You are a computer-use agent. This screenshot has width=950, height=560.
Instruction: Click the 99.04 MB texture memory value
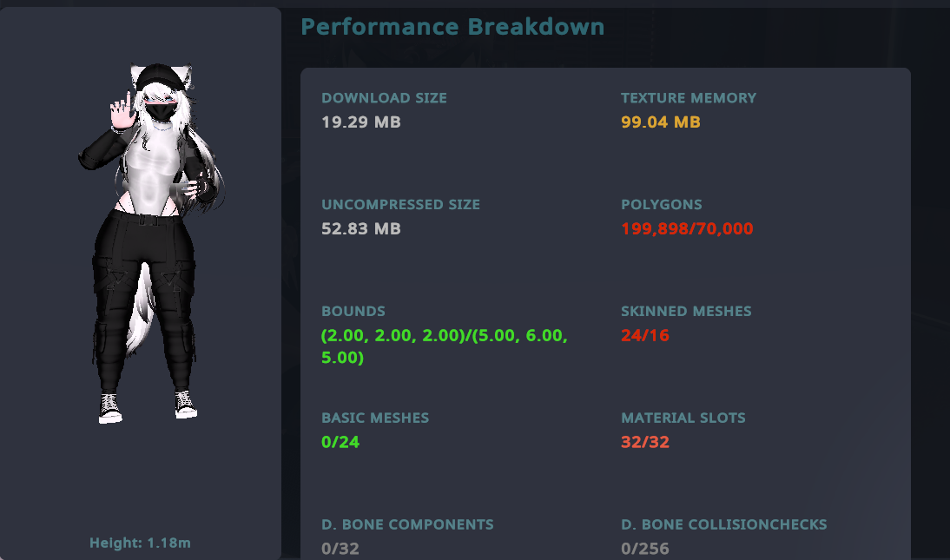661,122
